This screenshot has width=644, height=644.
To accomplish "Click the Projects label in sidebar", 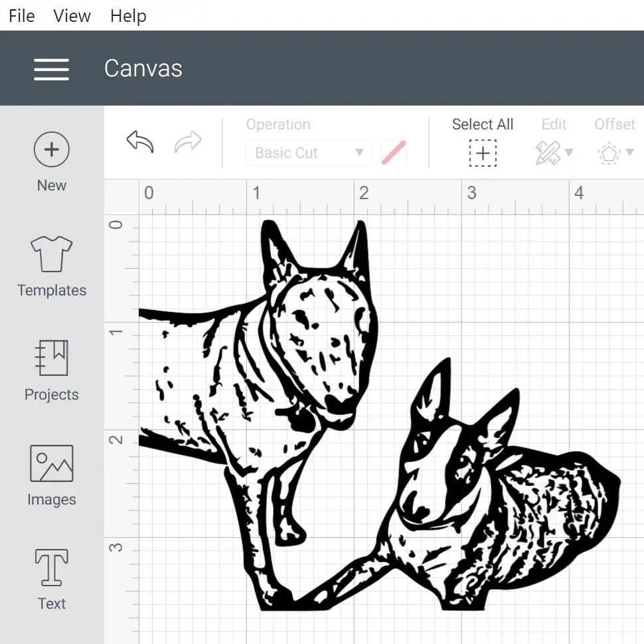I will coord(52,394).
